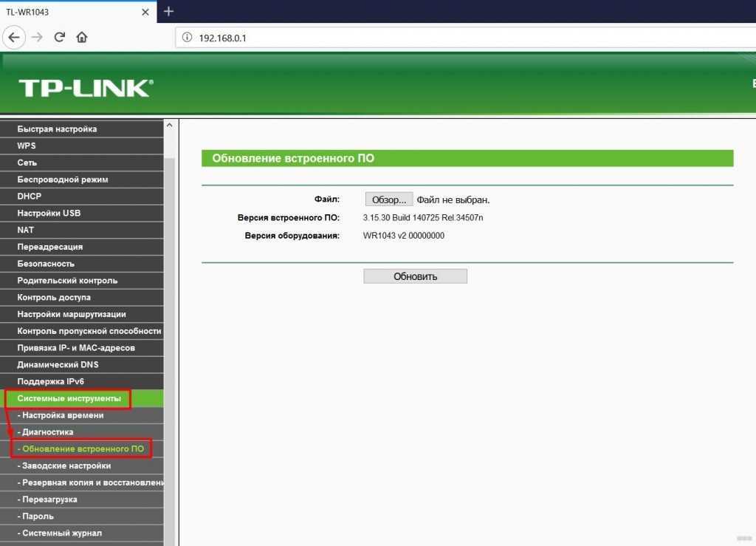Open the DHCP menu item
756x546 pixels.
coord(30,197)
